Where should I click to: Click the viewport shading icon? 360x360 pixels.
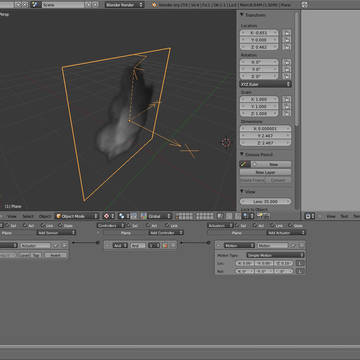click(109, 216)
